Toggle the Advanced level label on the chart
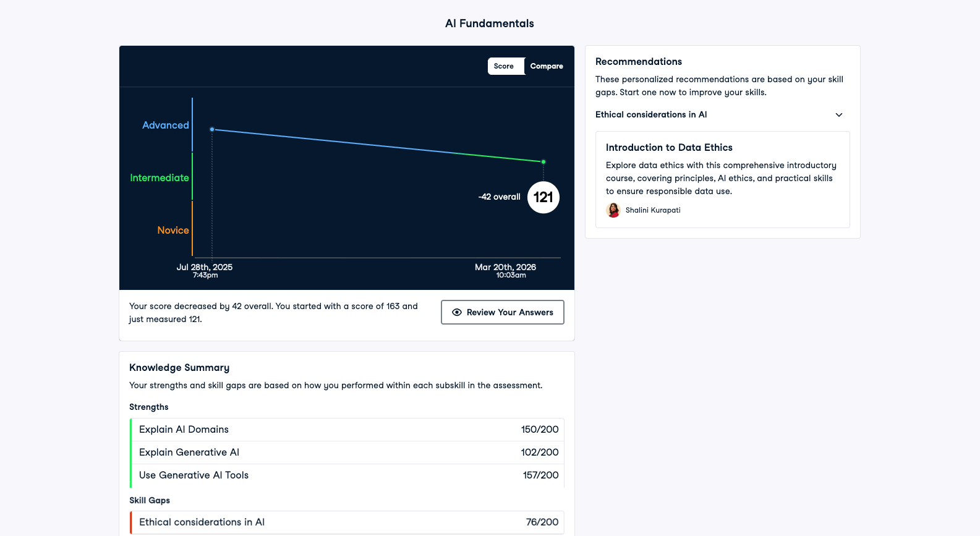The height and width of the screenshot is (536, 980). coord(165,125)
